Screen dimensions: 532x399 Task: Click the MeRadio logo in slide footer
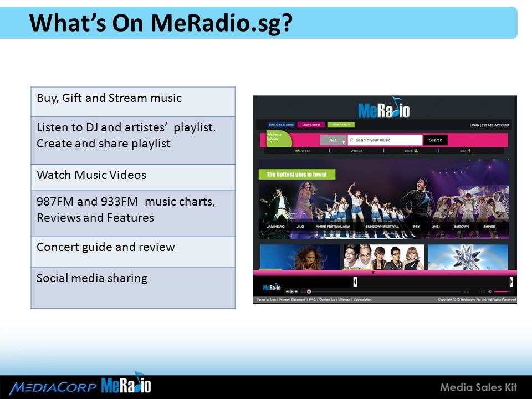click(126, 383)
